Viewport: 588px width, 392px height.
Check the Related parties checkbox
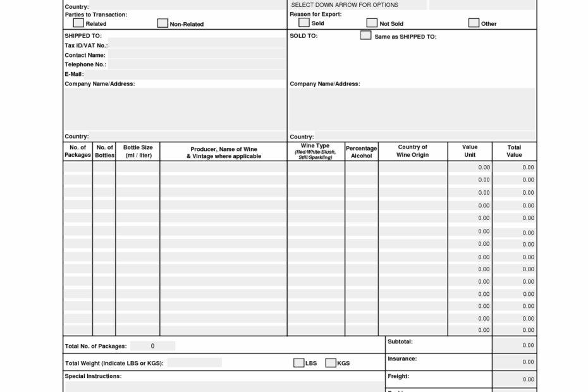[78, 21]
